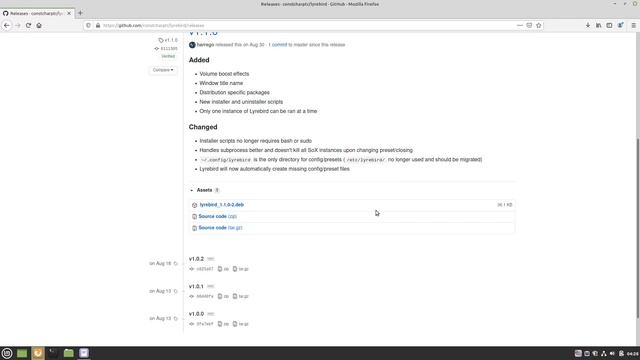Click the system tray clock

point(633,353)
